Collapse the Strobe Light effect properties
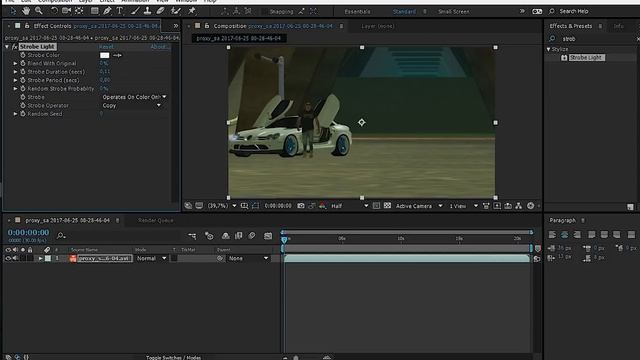Viewport: 640px width, 360px height. 7,47
